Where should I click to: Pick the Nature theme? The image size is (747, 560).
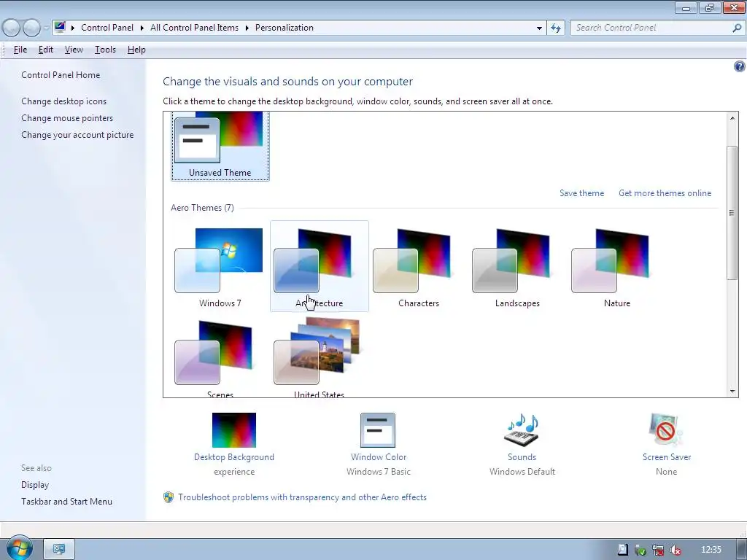(617, 267)
